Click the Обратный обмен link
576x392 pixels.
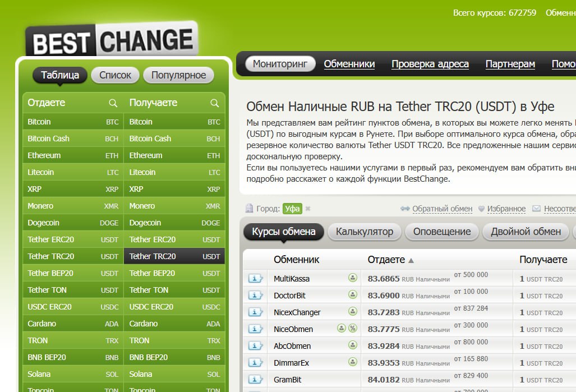442,209
